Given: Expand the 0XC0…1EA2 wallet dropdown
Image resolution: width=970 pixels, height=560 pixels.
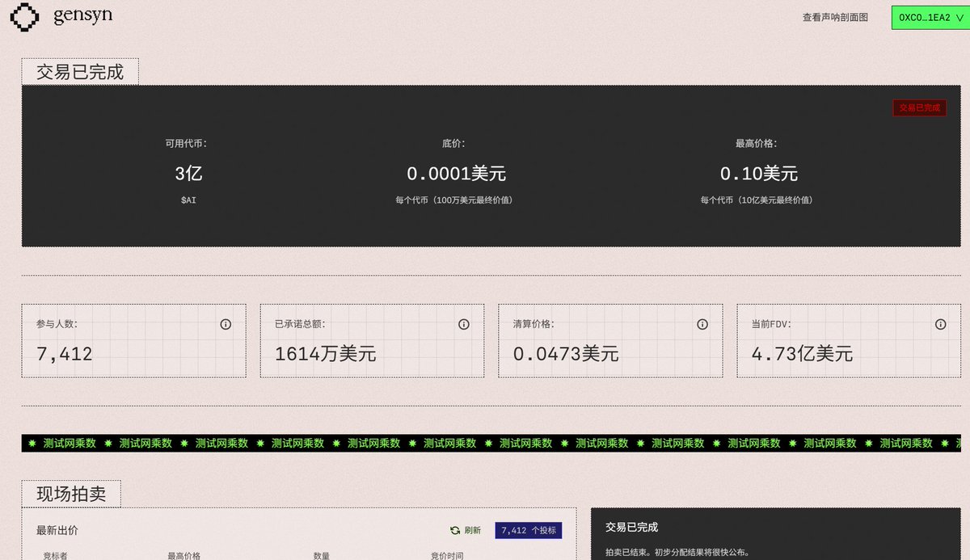Looking at the screenshot, I should pyautogui.click(x=930, y=17).
